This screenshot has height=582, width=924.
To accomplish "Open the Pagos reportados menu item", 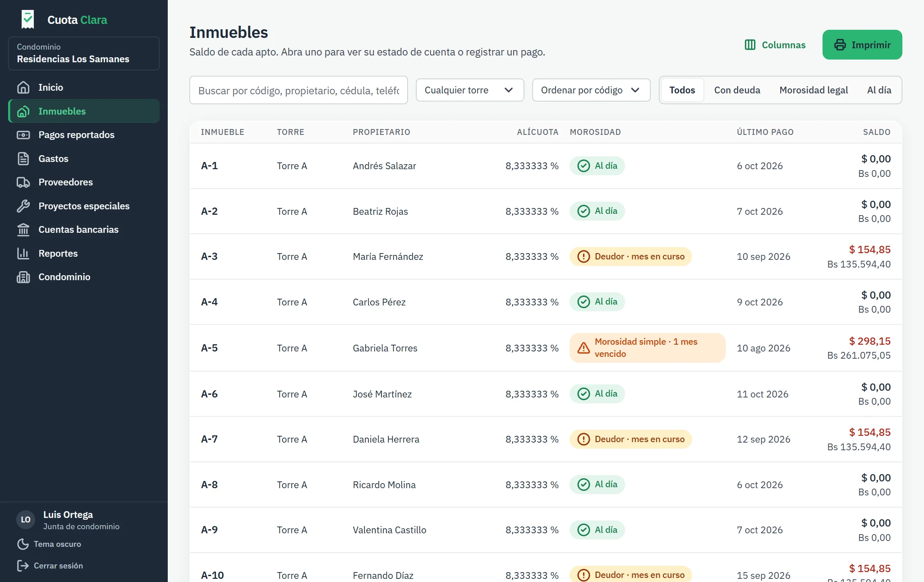I will coord(84,135).
